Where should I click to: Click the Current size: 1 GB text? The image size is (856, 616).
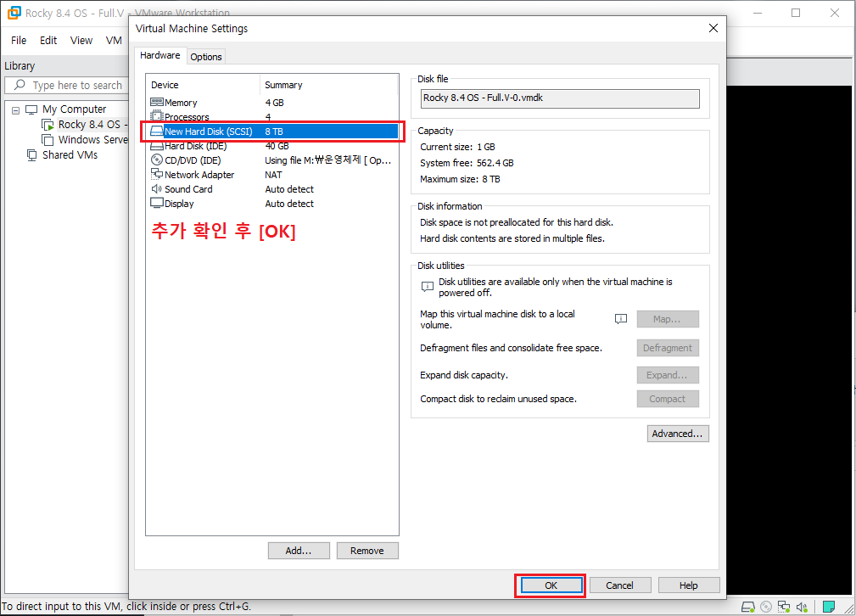[x=457, y=147]
